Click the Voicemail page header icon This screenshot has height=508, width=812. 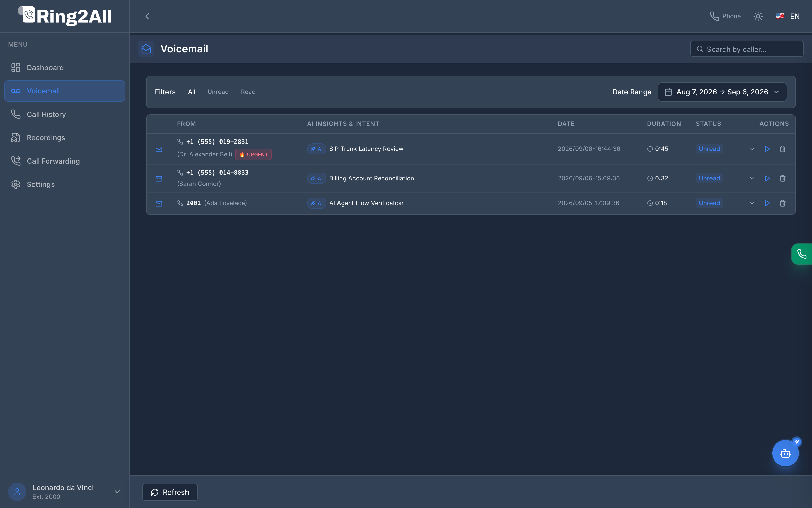146,49
